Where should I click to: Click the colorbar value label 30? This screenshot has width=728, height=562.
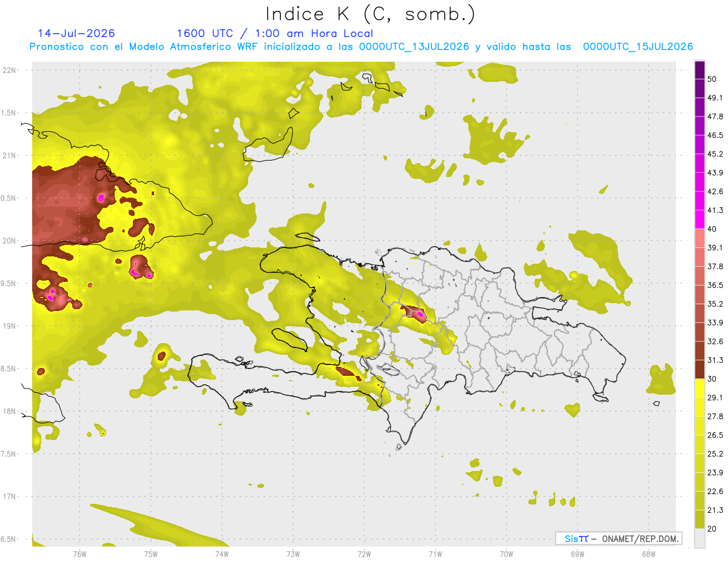[713, 379]
